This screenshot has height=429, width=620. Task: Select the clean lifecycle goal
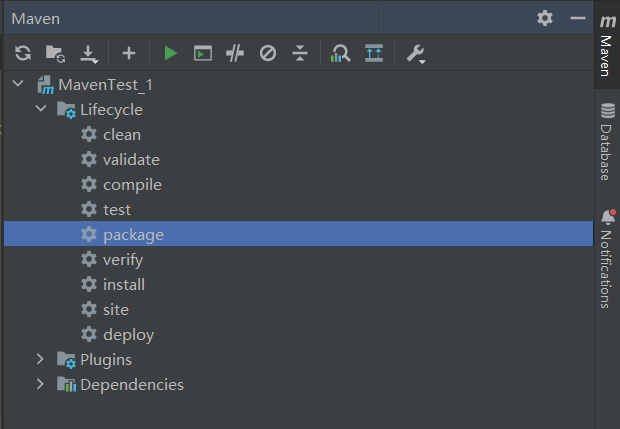[x=121, y=135]
